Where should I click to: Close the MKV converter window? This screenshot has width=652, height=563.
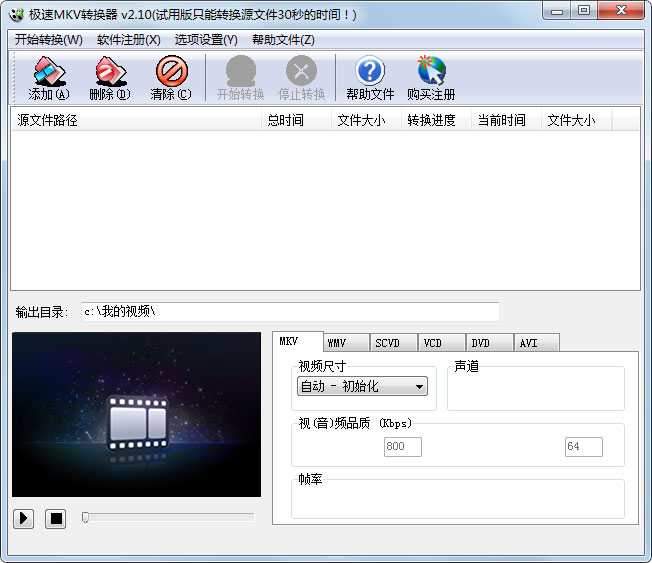[x=621, y=11]
